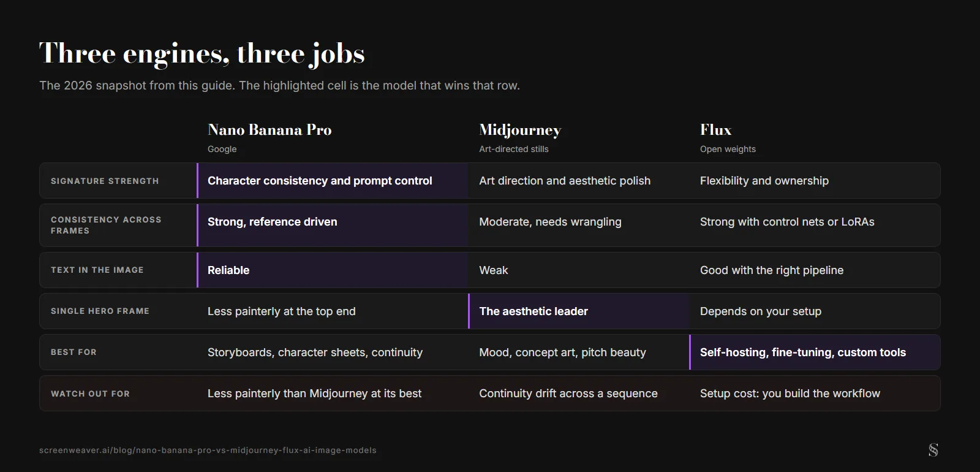
Task: Click the SIGNATURE STRENGTH row label
Action: click(x=105, y=181)
